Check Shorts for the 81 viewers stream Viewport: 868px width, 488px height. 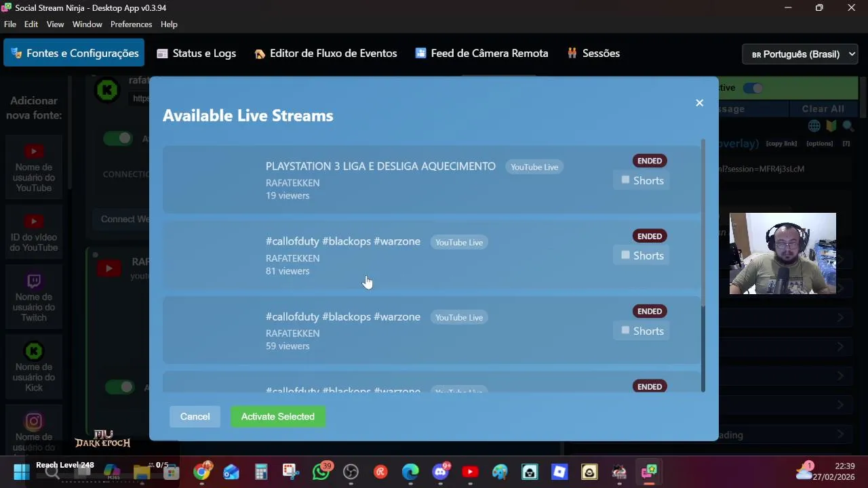625,256
